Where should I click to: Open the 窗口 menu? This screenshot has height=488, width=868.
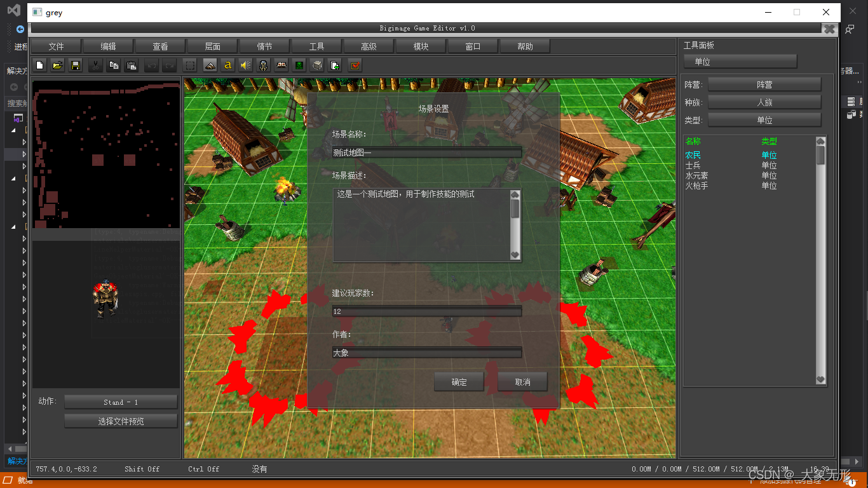pyautogui.click(x=473, y=46)
